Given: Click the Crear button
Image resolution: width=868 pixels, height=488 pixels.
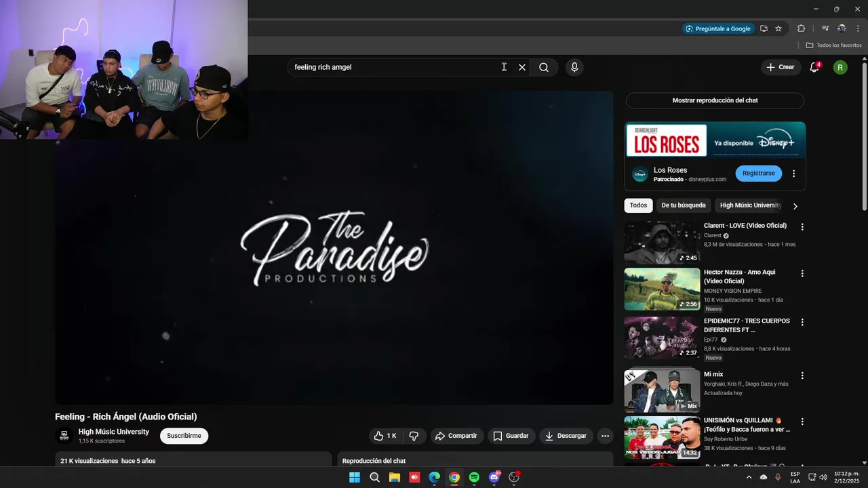Looking at the screenshot, I should (x=780, y=67).
